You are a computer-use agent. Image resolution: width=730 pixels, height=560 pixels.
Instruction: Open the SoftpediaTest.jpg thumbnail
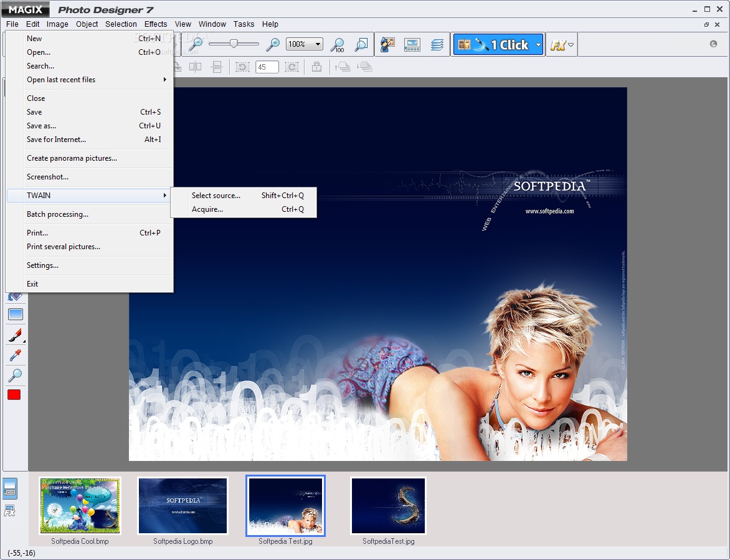[388, 506]
